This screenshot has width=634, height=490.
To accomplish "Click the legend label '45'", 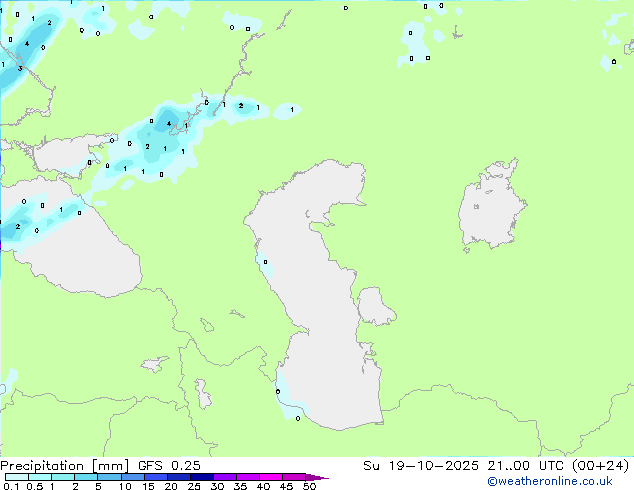I will click(286, 486).
